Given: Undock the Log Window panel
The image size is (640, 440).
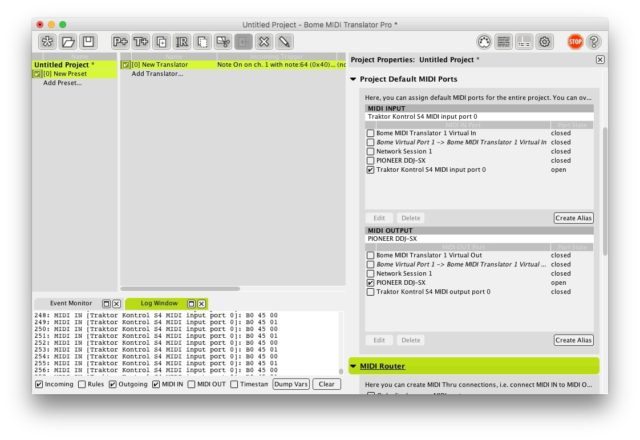Looking at the screenshot, I should tap(191, 304).
